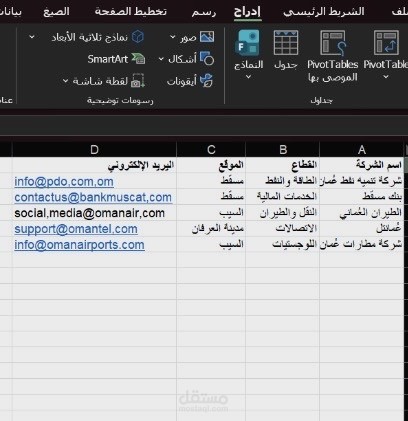The height and width of the screenshot is (421, 408).
Task: Click the 3D models cube icon
Action: pyautogui.click(x=138, y=37)
